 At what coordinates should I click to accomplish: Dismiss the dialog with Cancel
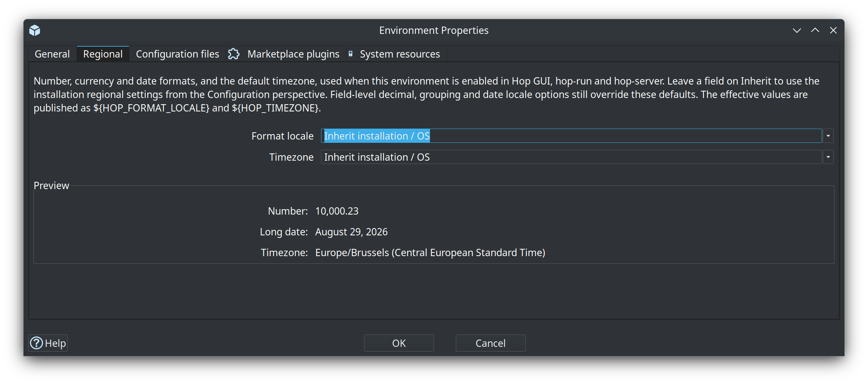tap(490, 343)
